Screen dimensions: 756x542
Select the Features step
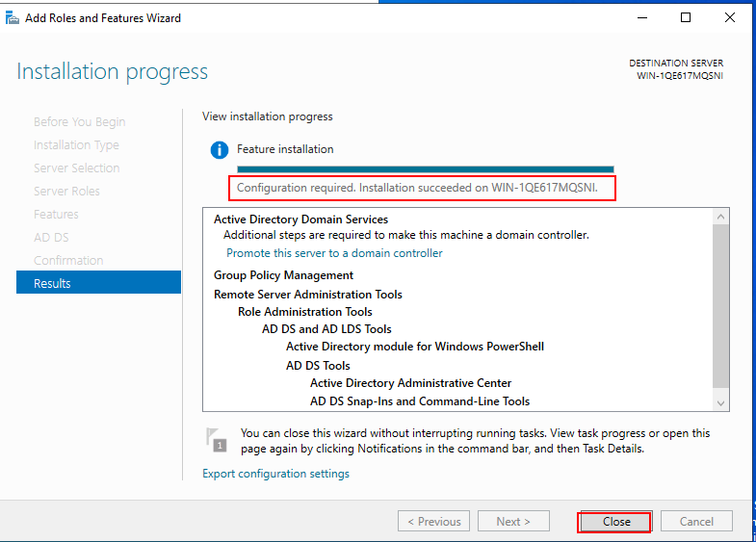coord(56,215)
